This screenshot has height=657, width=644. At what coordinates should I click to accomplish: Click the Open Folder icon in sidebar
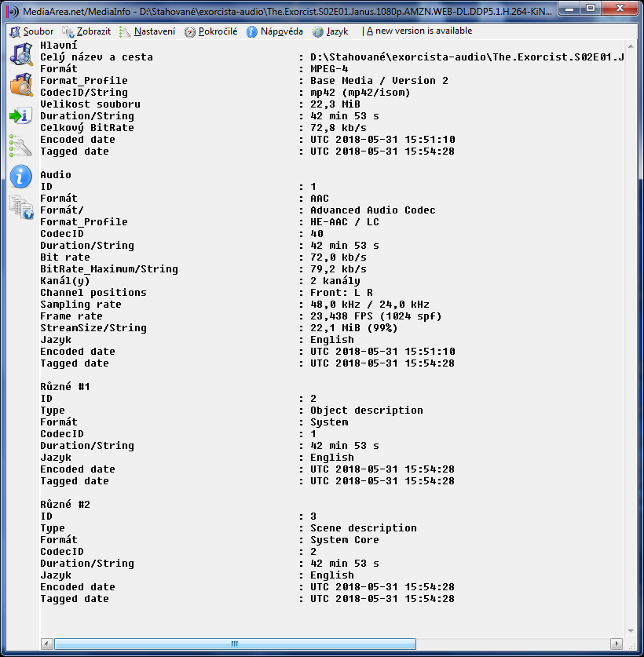pos(20,84)
